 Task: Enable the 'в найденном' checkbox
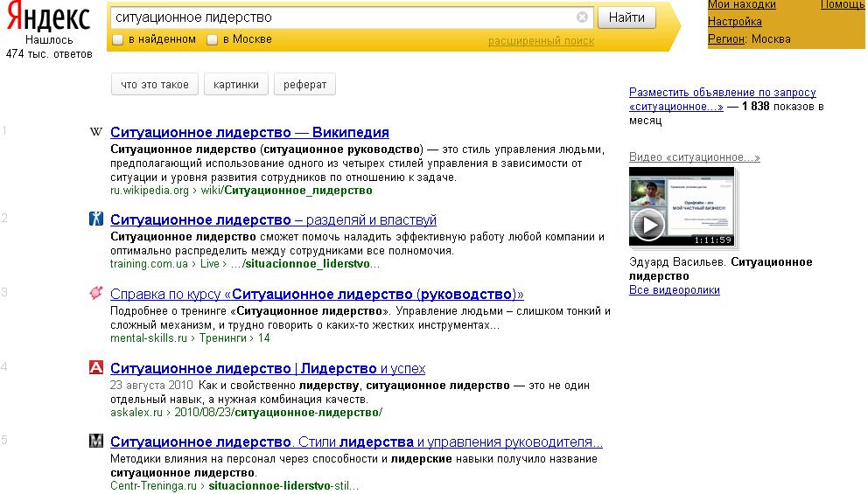point(117,40)
